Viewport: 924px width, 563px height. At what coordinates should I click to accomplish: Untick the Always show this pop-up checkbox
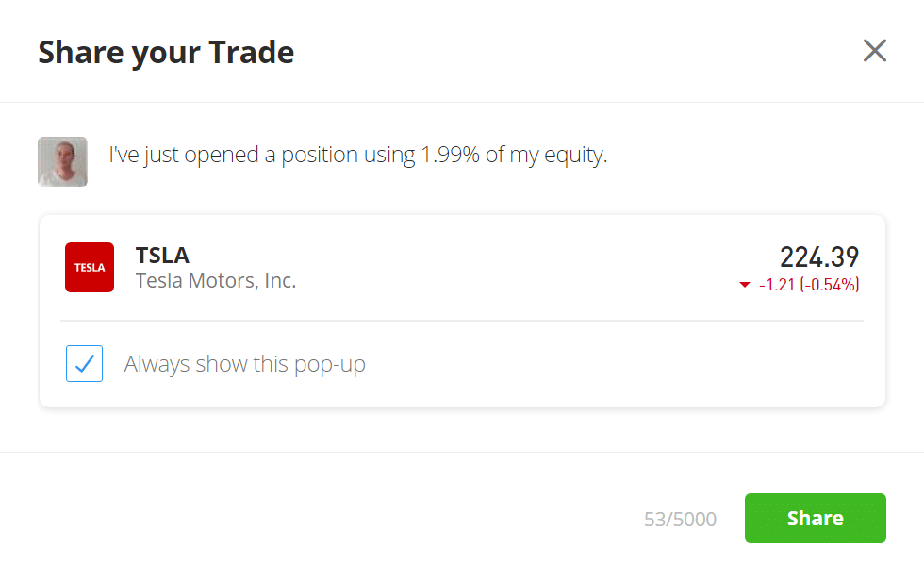click(84, 363)
